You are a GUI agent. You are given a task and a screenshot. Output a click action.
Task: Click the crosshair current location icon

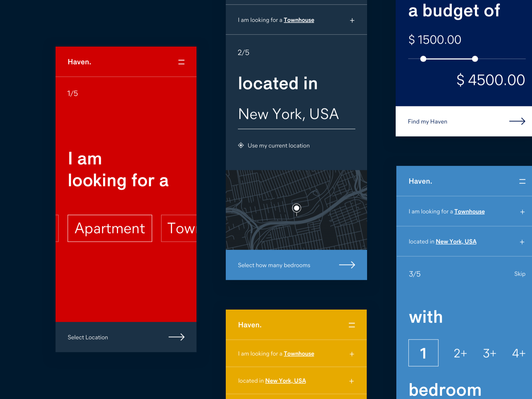coord(241,145)
